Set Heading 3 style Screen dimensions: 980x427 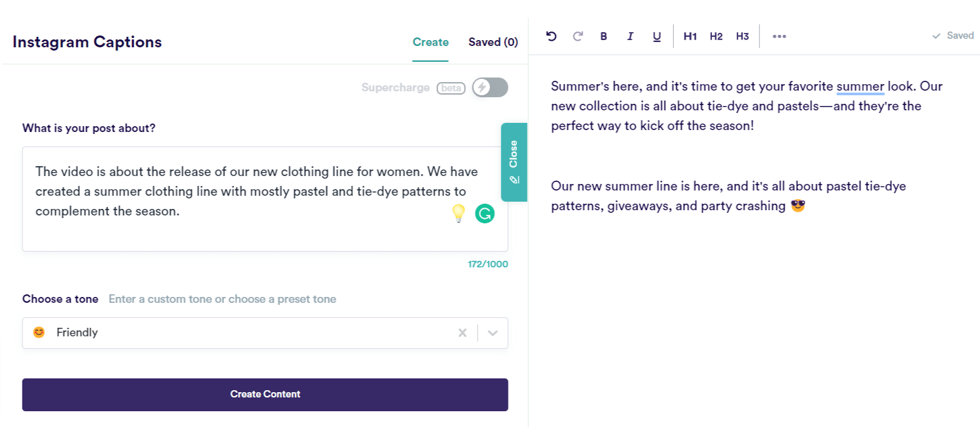(x=742, y=37)
